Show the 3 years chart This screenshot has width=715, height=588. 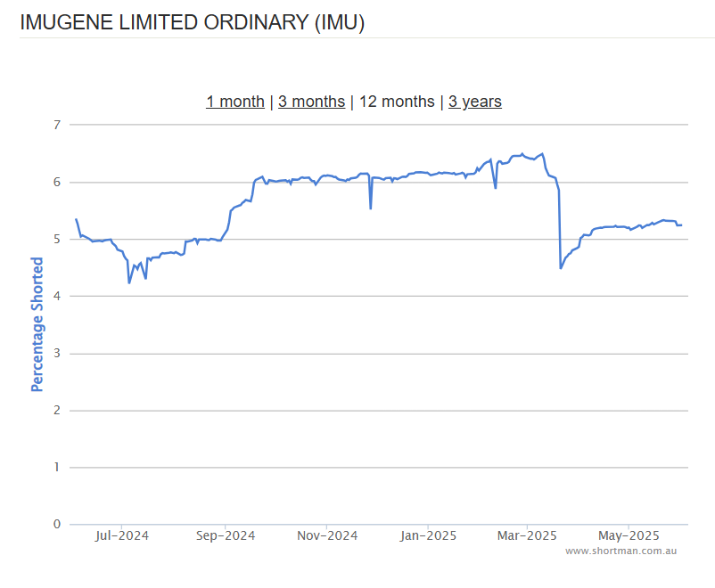474,102
